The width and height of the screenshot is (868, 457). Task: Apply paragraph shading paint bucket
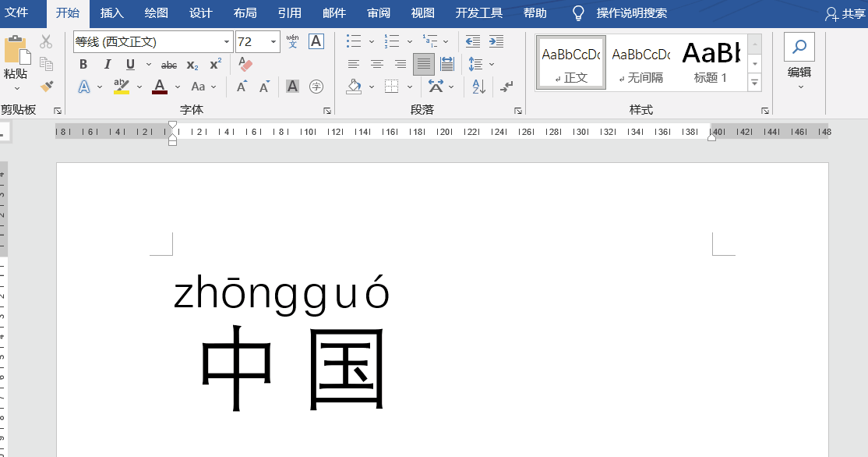[x=354, y=87]
